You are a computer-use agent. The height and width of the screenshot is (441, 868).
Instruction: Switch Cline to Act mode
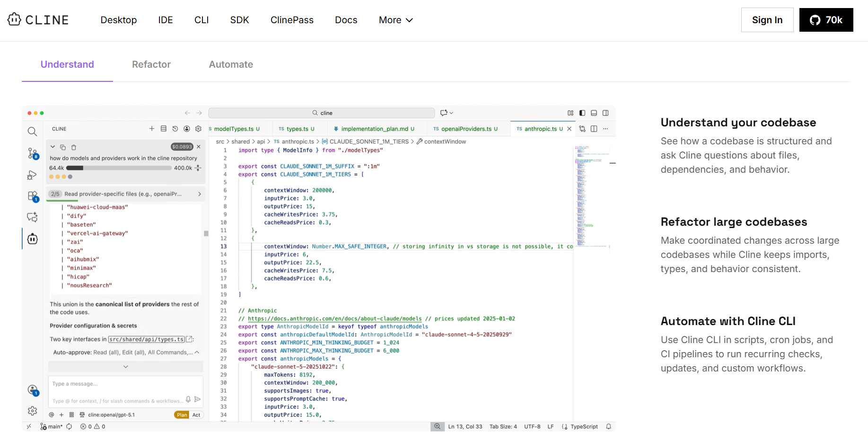(x=196, y=415)
